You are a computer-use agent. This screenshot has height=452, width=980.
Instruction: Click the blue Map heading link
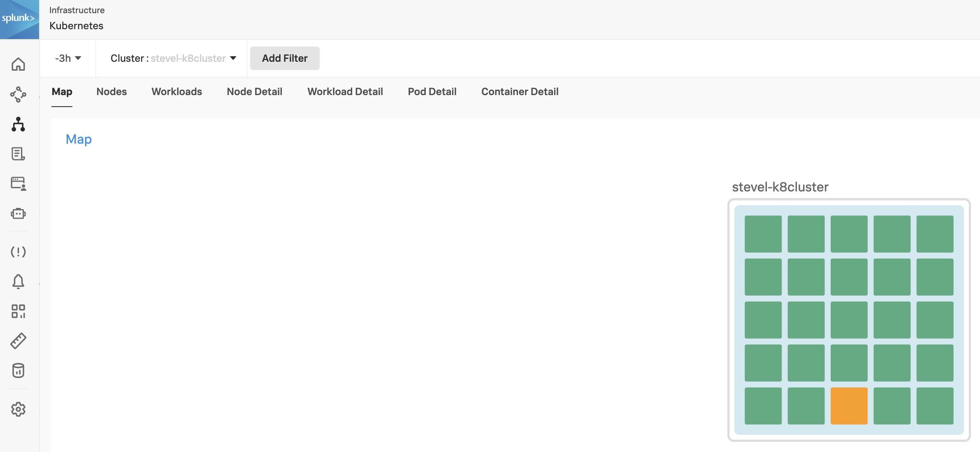coord(79,139)
